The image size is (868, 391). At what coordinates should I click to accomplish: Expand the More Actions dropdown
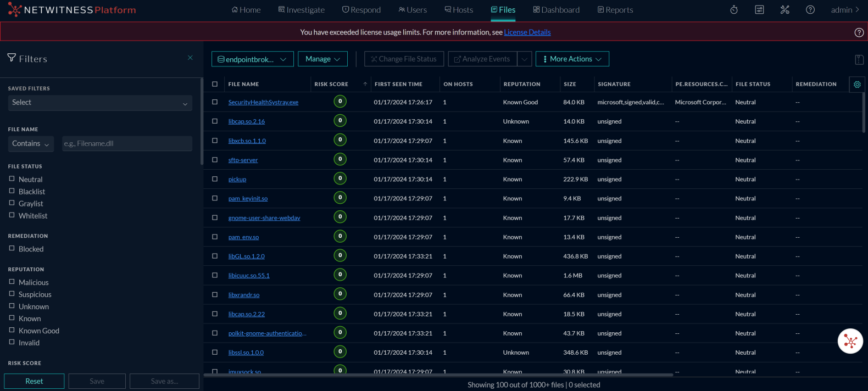(x=572, y=59)
